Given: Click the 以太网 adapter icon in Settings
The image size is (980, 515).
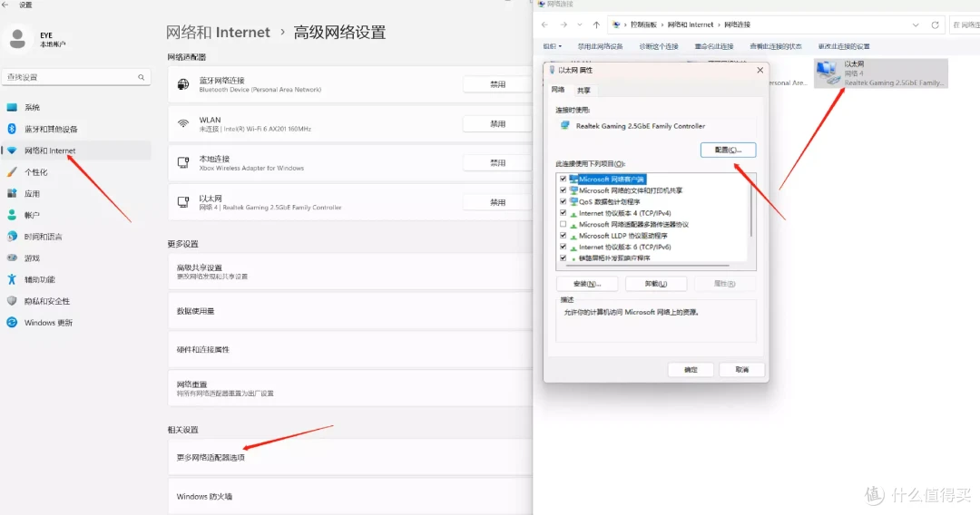Looking at the screenshot, I should [183, 202].
